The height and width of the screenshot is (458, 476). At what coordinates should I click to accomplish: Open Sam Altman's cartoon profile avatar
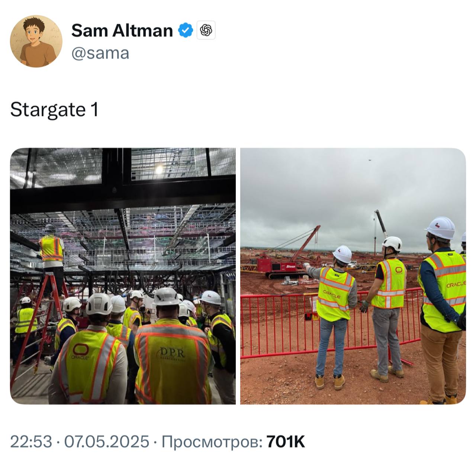coord(36,41)
